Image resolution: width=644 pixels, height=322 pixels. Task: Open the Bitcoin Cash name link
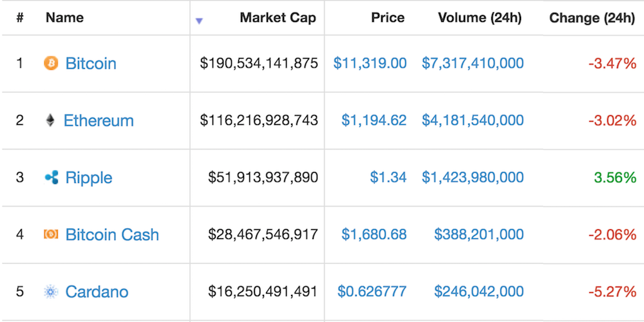click(112, 234)
